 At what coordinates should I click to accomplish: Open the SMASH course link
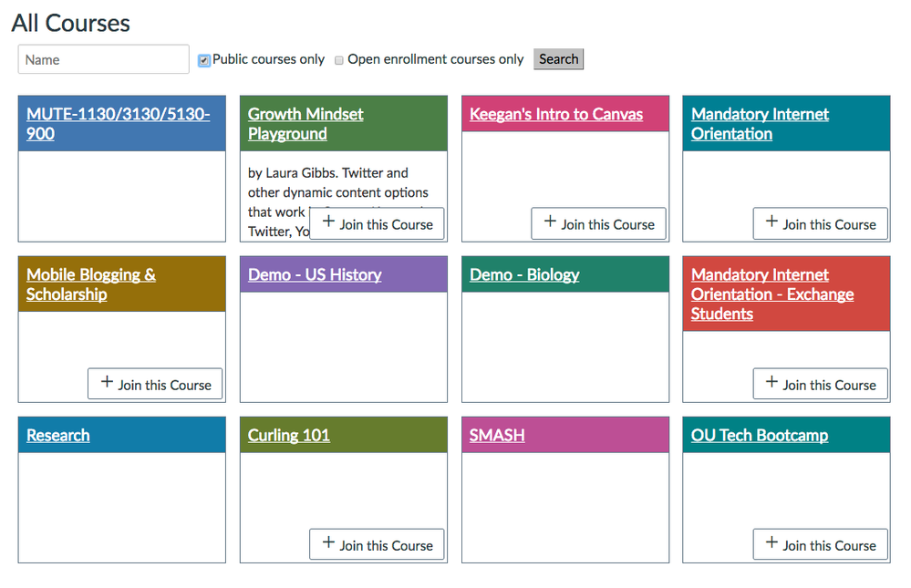497,435
